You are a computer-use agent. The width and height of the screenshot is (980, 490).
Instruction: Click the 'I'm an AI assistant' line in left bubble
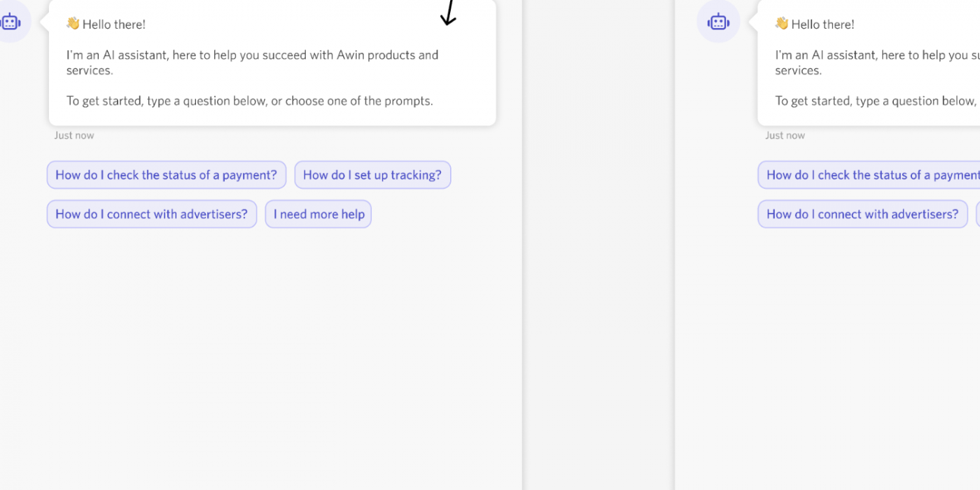(x=252, y=55)
